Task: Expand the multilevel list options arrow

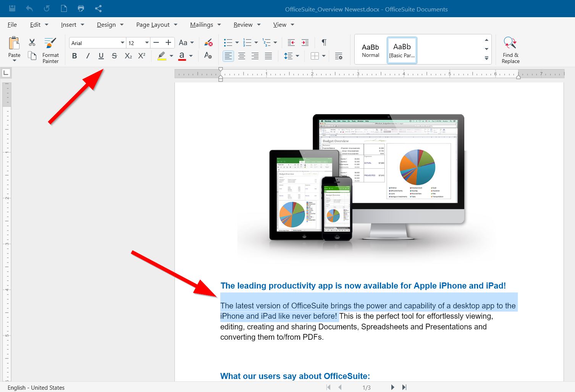Action: (275, 43)
